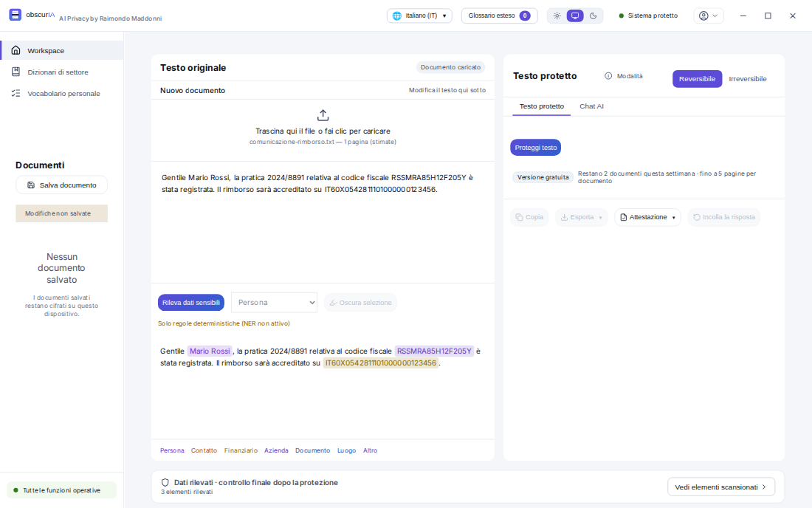This screenshot has width=812, height=508.
Task: Select the dark theme moon icon
Action: tap(593, 16)
